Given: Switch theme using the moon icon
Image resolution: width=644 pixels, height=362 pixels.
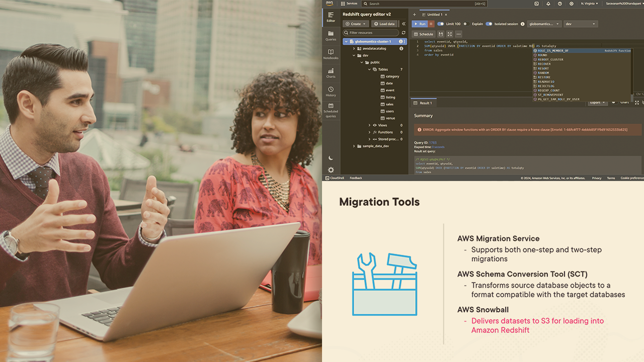Looking at the screenshot, I should coord(331,158).
